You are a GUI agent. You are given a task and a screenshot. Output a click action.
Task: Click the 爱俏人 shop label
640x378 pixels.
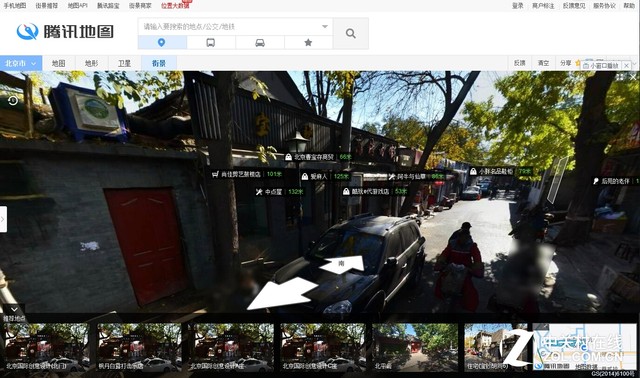[325, 177]
